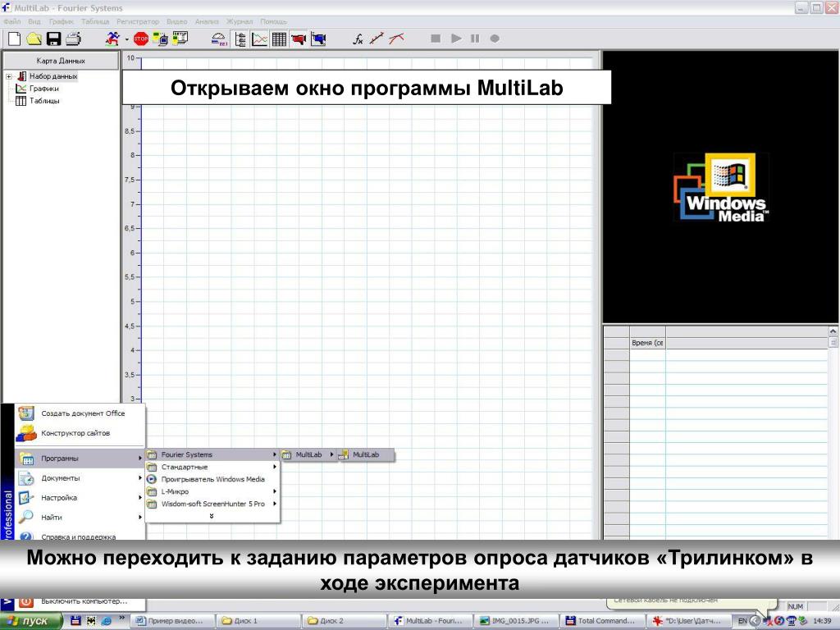Launch the MultiLab program shortcut
This screenshot has height=630, width=840.
(x=366, y=454)
